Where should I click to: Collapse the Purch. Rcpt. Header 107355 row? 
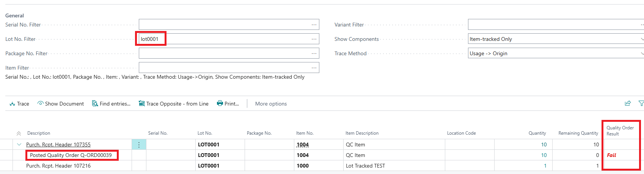[19, 144]
